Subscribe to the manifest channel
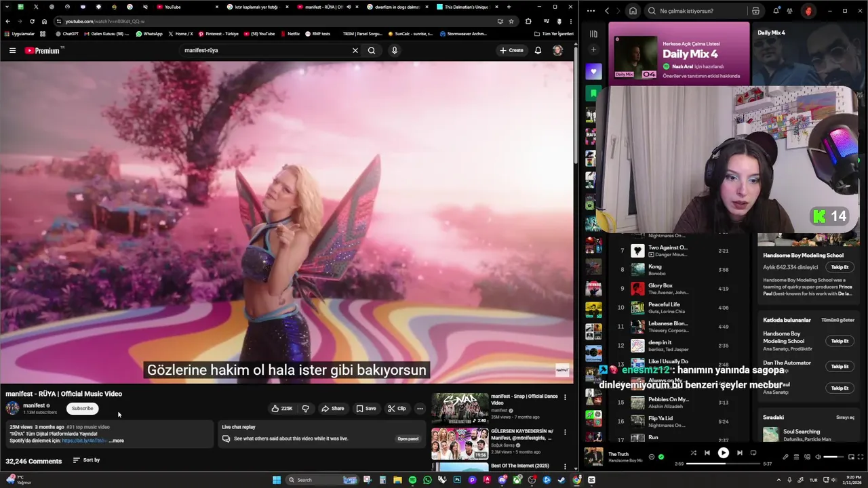Viewport: 868px width, 488px height. click(82, 408)
